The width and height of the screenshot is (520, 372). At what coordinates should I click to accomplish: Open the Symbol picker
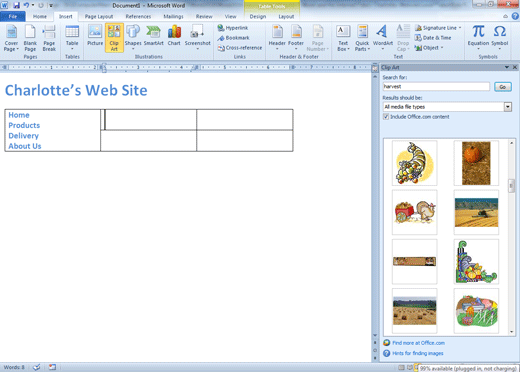pos(499,38)
